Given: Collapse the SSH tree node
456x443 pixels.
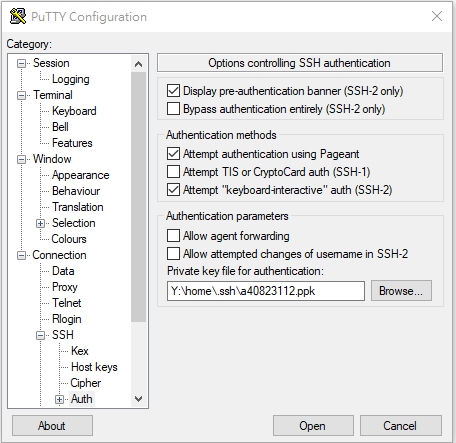Looking at the screenshot, I should point(40,335).
